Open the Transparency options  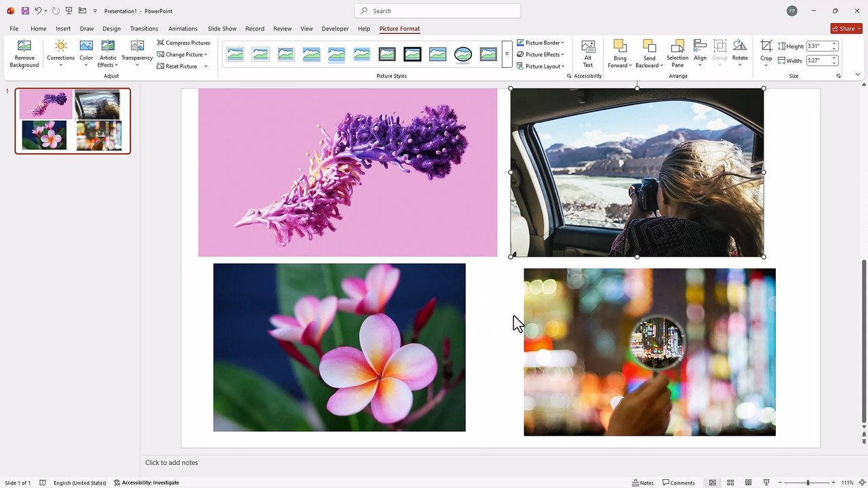(x=137, y=54)
